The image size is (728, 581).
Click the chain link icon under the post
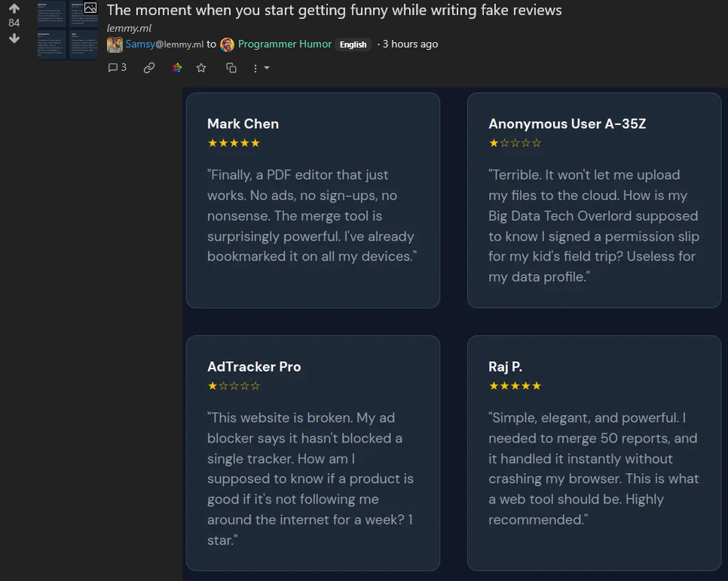[x=149, y=69]
